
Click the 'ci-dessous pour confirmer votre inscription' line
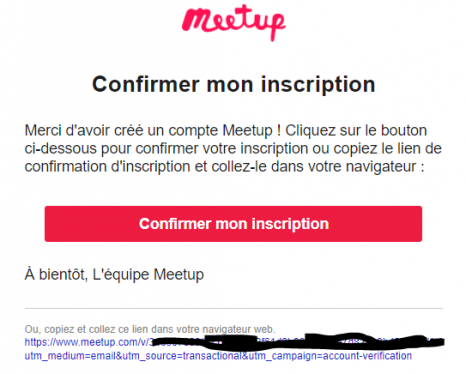(x=166, y=149)
